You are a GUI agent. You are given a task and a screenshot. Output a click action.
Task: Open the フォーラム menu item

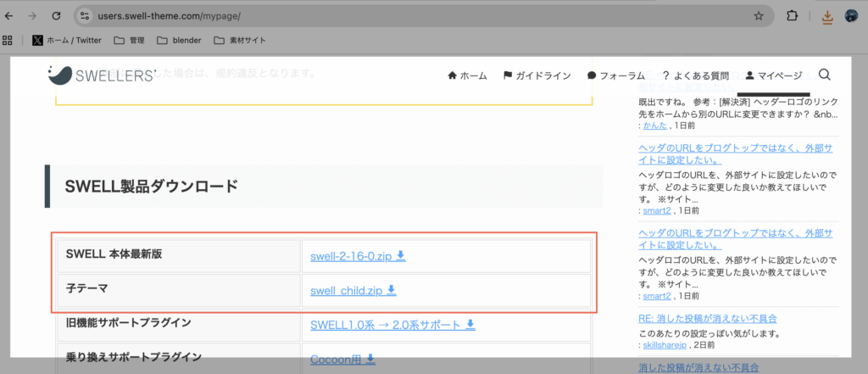[x=615, y=75]
